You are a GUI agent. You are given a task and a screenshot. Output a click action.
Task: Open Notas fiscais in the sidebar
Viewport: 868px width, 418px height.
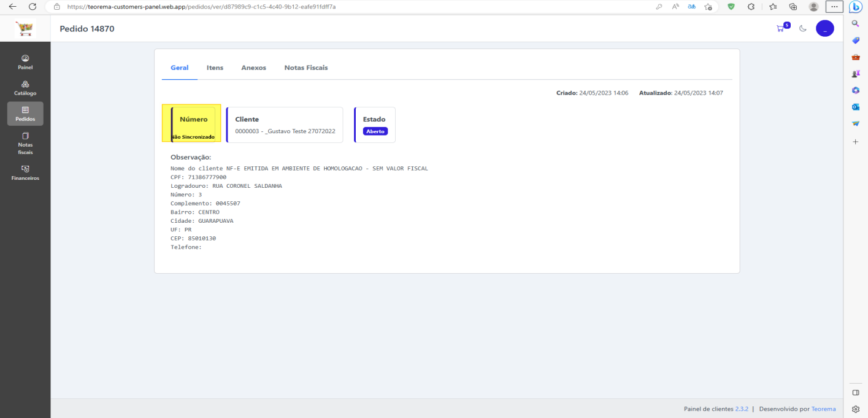25,143
